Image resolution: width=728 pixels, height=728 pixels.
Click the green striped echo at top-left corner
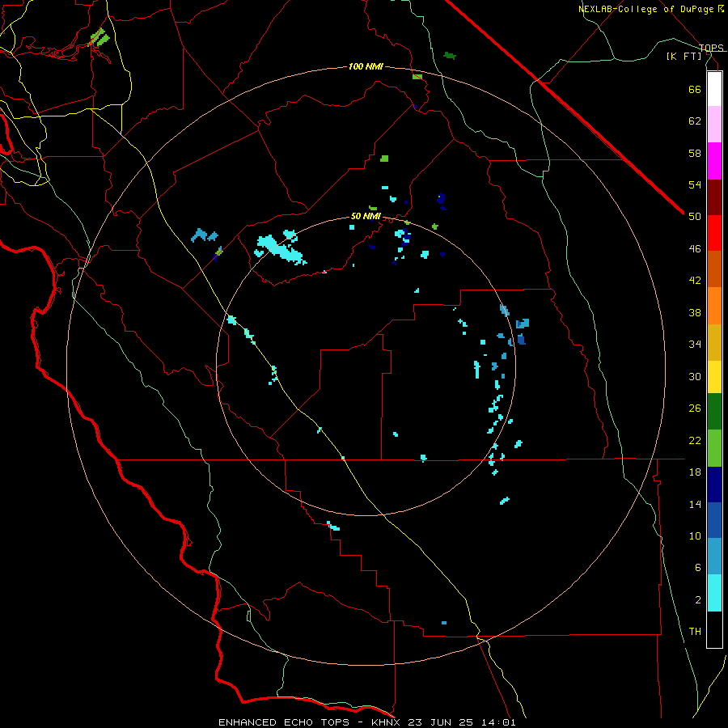point(99,37)
